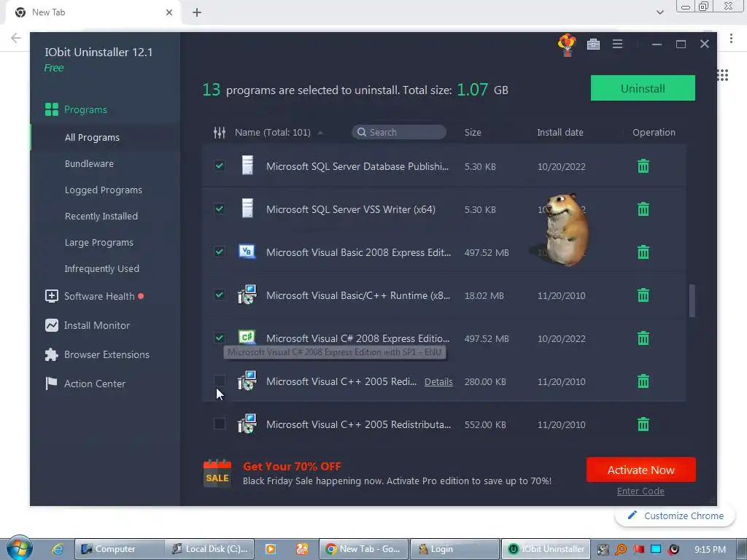Uncheck Visual C# 2008 Express Edition checkbox

pyautogui.click(x=219, y=338)
